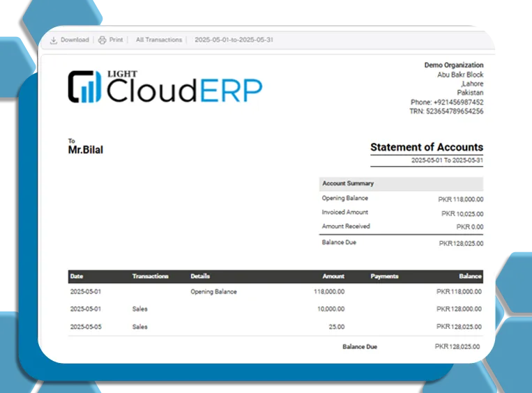Select the Mr.Bilal customer name

click(86, 150)
